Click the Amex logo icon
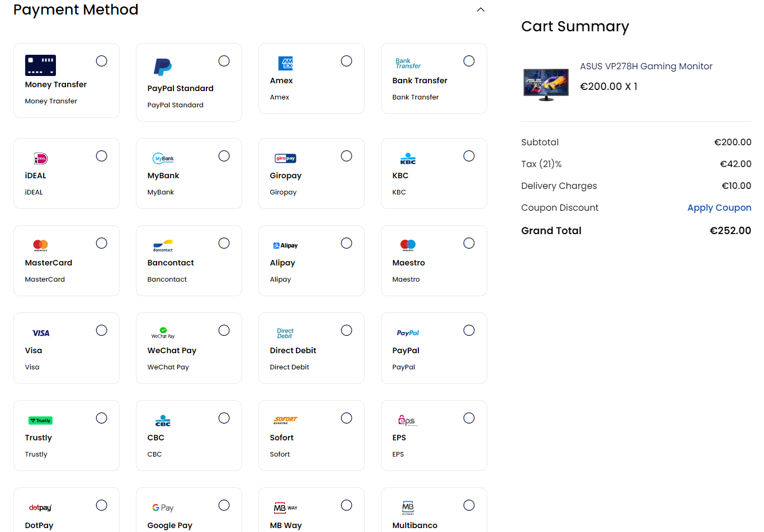Screen dimensions: 764x532 pyautogui.click(x=286, y=63)
